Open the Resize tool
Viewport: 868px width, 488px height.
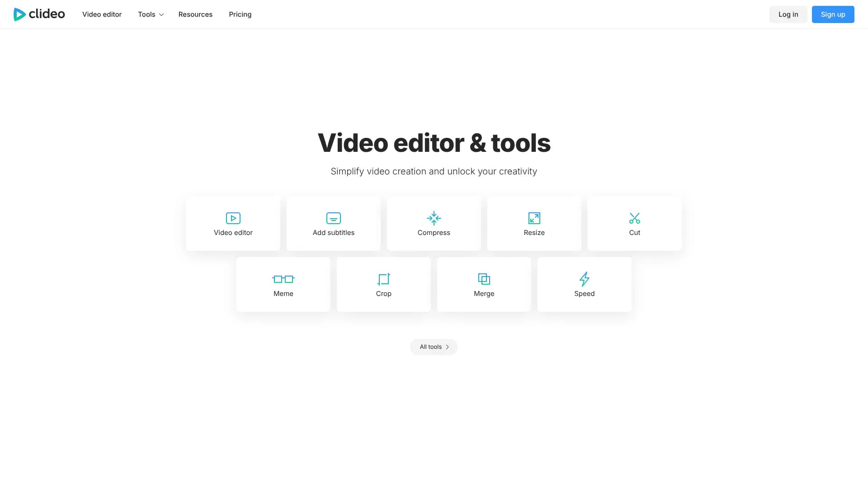pos(534,224)
